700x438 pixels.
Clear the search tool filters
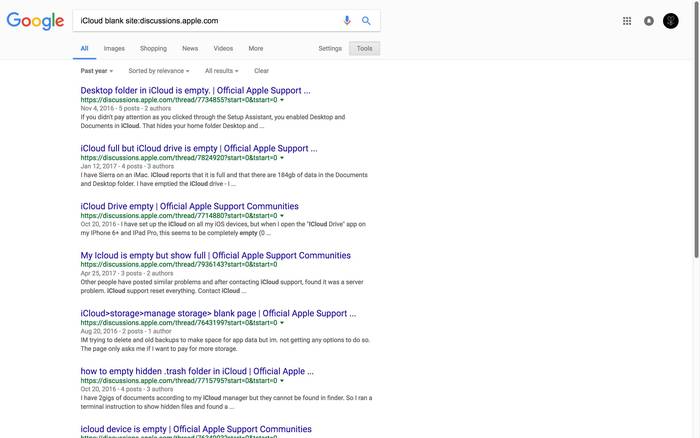[262, 71]
